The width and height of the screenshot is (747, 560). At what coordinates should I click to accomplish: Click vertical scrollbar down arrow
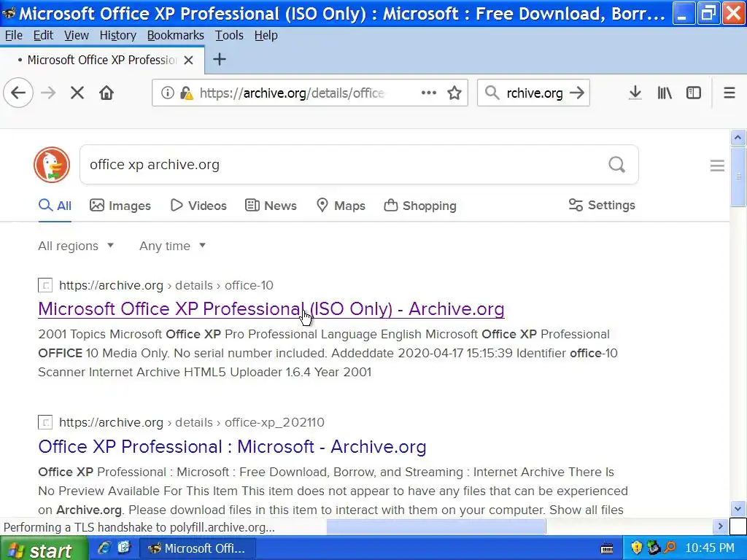tap(738, 508)
